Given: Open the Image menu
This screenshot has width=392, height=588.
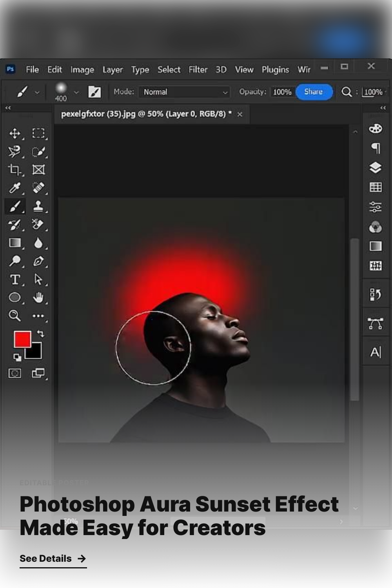Looking at the screenshot, I should 82,70.
